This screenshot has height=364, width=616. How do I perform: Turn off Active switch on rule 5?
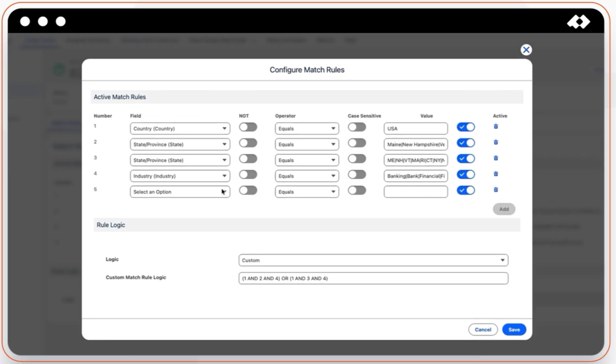pos(466,190)
